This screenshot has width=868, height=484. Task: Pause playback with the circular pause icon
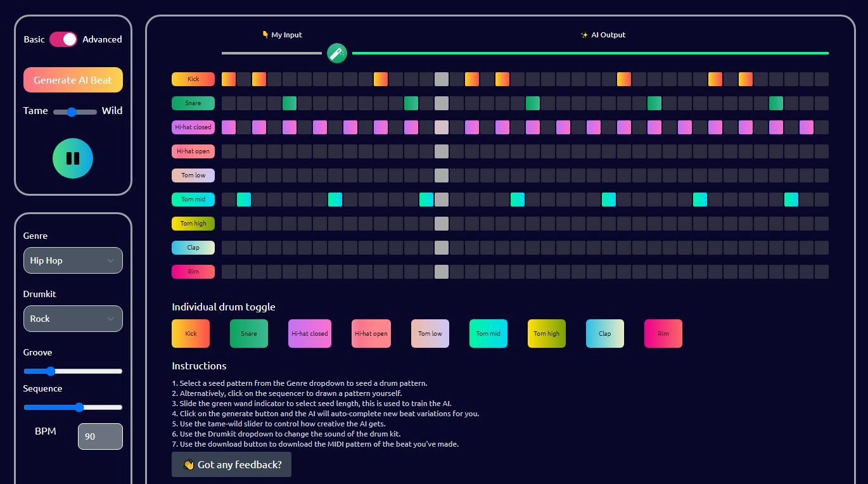click(x=72, y=158)
